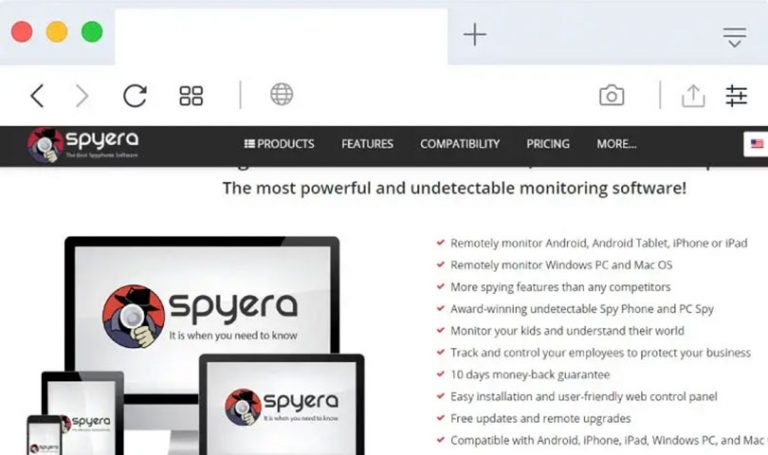Reload the page with refresh icon
Viewport: 768px width, 455px height.
(135, 96)
